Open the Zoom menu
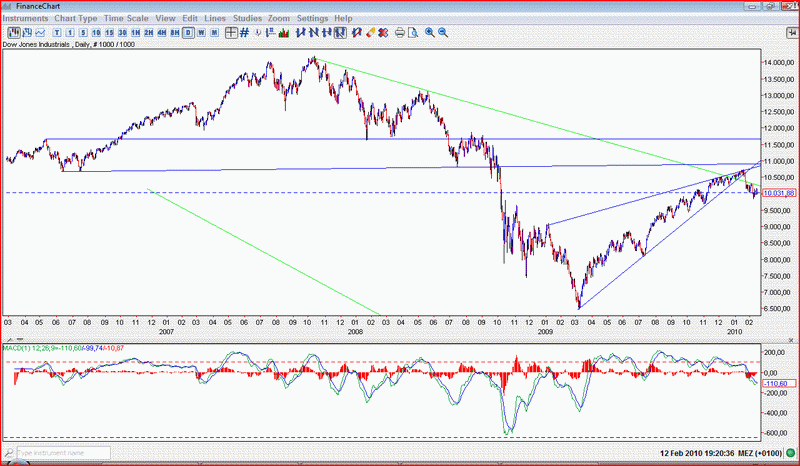This screenshot has height=466, width=800. coord(279,18)
